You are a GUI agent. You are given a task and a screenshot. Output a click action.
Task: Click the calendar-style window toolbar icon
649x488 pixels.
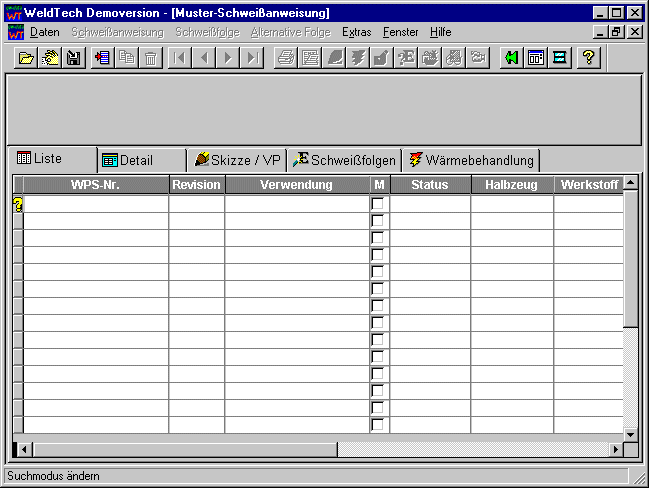pos(536,58)
